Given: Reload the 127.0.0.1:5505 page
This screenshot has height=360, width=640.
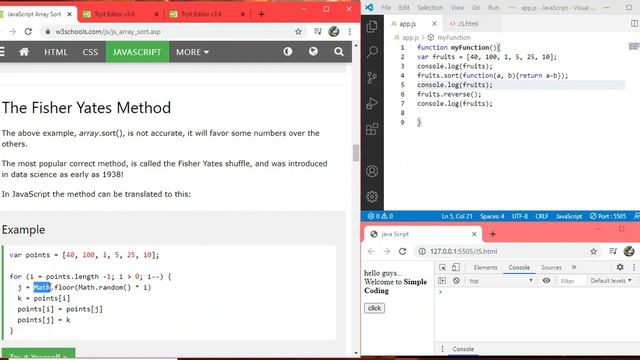Looking at the screenshot, I should (x=402, y=251).
